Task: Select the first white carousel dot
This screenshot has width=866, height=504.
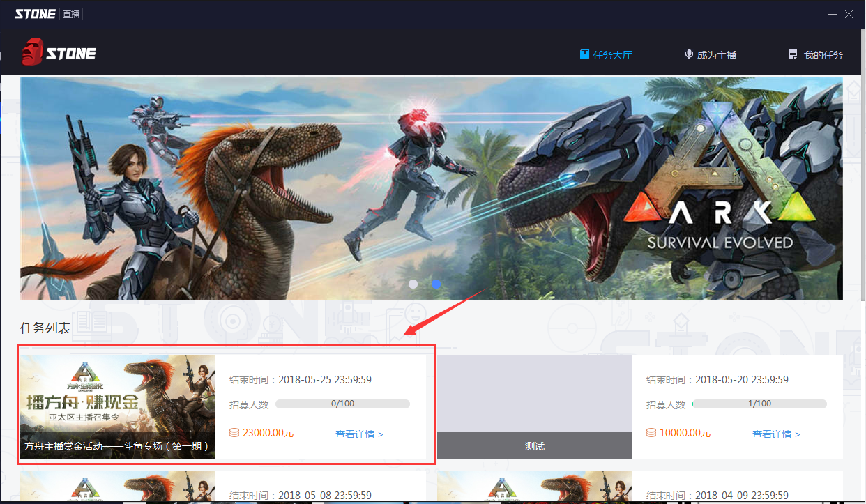Action: pos(413,284)
